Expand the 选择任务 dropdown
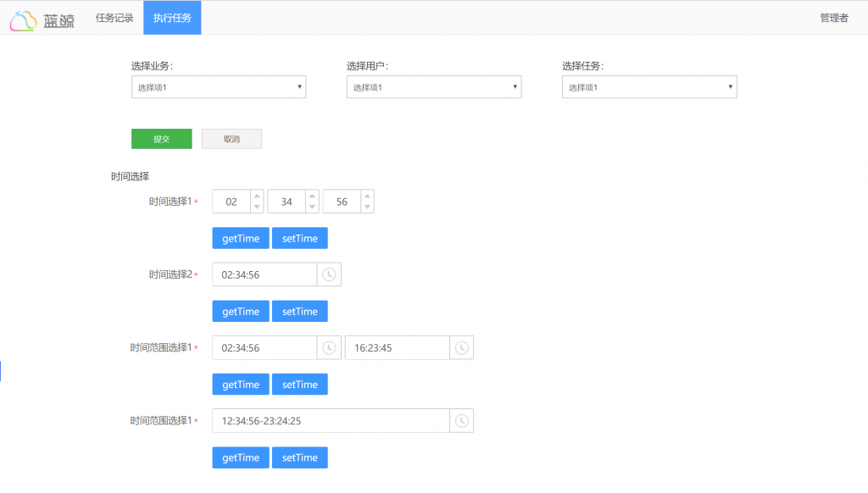 [x=649, y=87]
